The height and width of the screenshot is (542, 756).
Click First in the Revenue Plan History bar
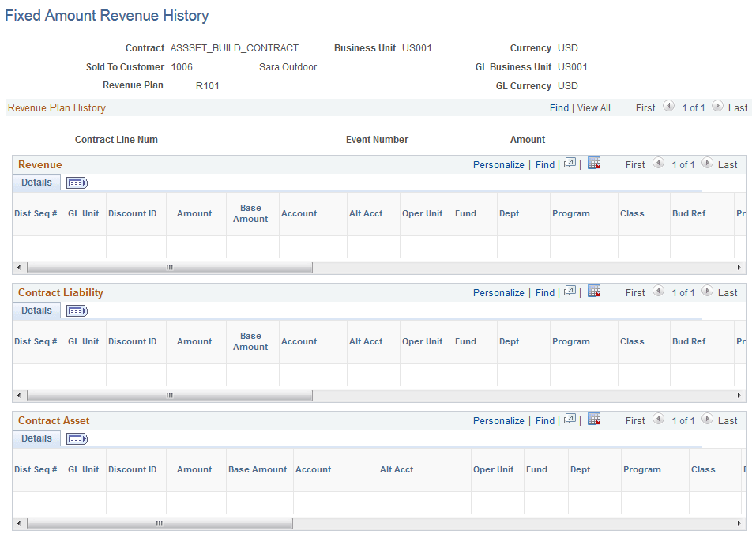[645, 107]
